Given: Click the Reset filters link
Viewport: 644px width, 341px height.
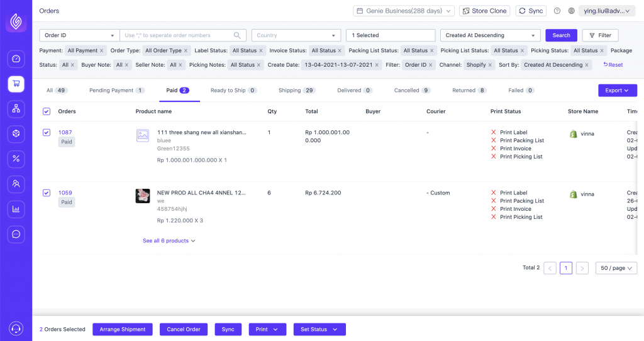Looking at the screenshot, I should tap(613, 65).
